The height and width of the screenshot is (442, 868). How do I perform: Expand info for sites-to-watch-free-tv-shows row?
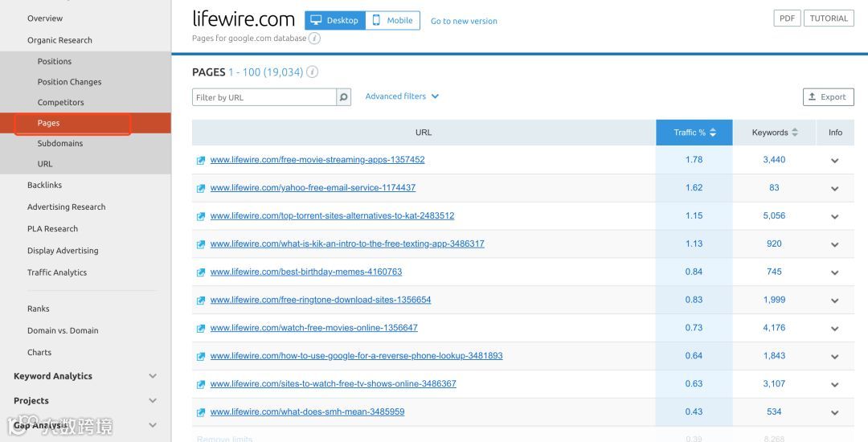pos(835,384)
